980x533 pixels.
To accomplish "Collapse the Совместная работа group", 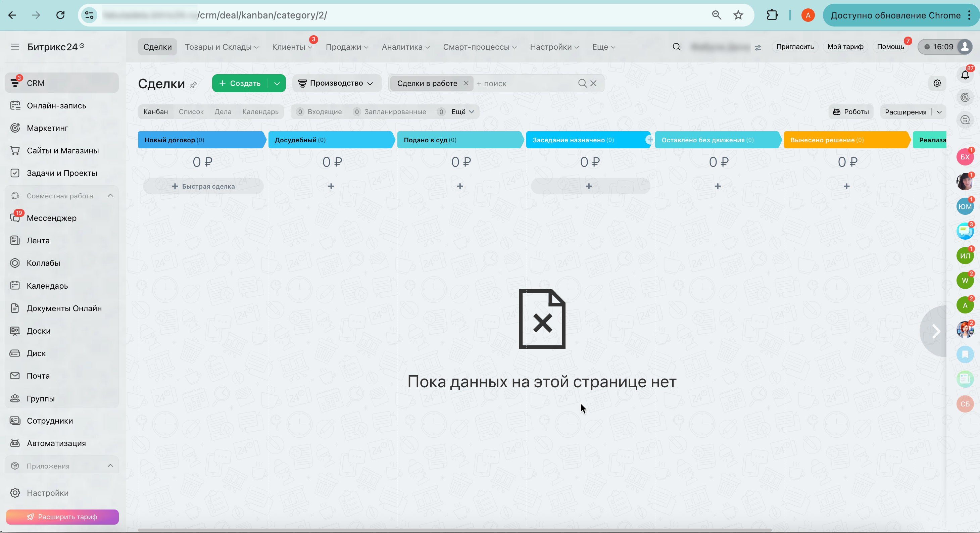I will pos(110,196).
